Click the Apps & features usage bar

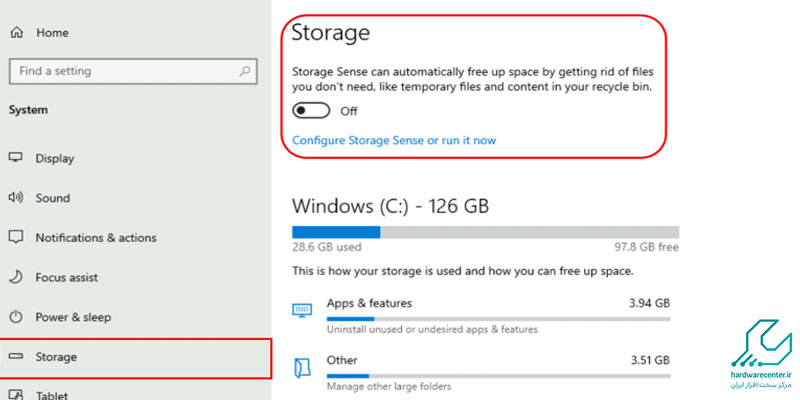(x=498, y=321)
